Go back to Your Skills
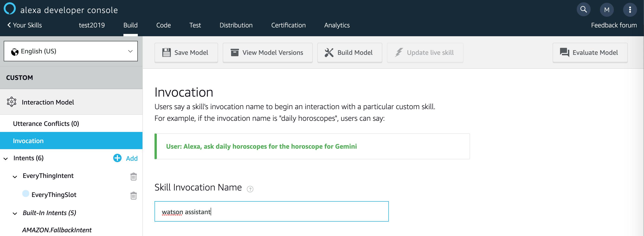Viewport: 644px width, 236px height. (25, 25)
